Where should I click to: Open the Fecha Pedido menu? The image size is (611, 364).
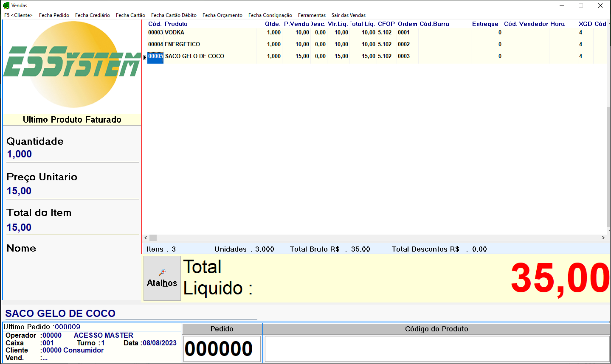(x=54, y=15)
